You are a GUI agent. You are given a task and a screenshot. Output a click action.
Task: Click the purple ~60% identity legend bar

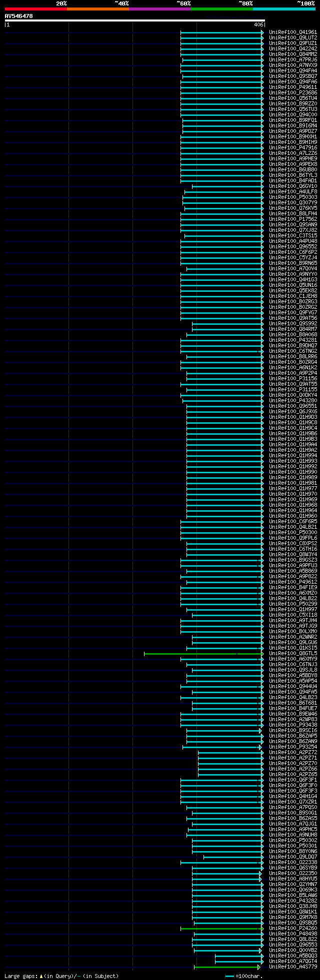tap(160, 9)
